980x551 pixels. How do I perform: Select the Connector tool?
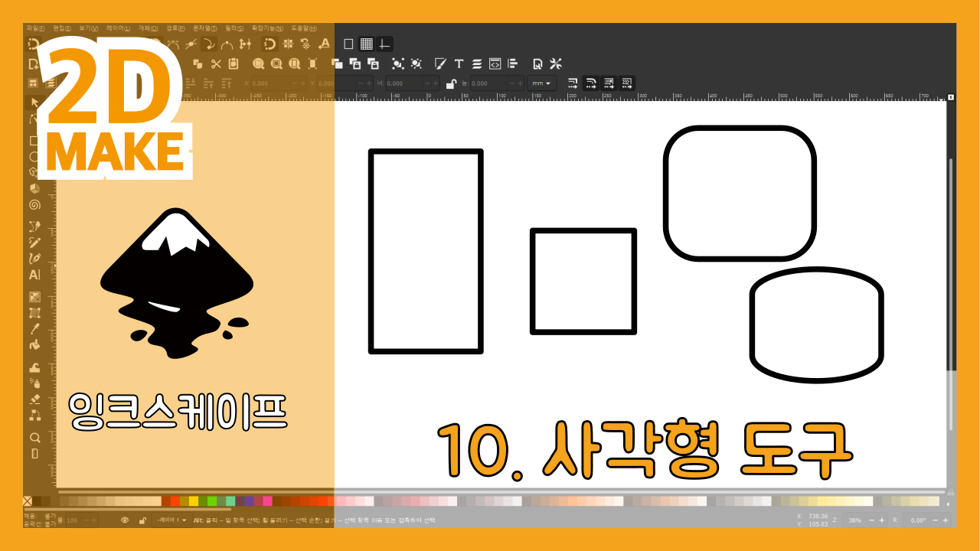34,415
